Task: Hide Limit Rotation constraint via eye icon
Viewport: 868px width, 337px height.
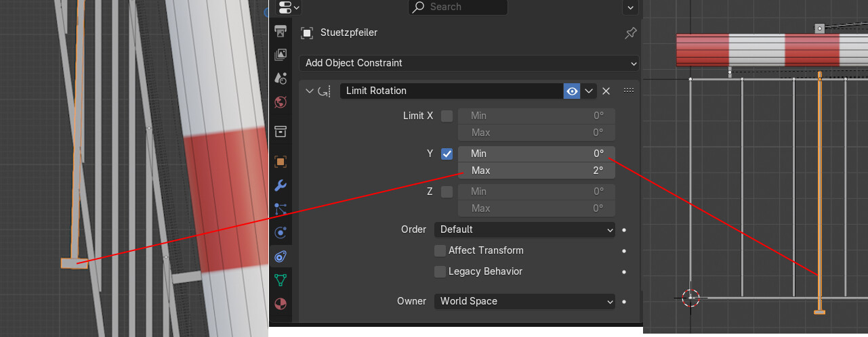Action: [x=572, y=91]
